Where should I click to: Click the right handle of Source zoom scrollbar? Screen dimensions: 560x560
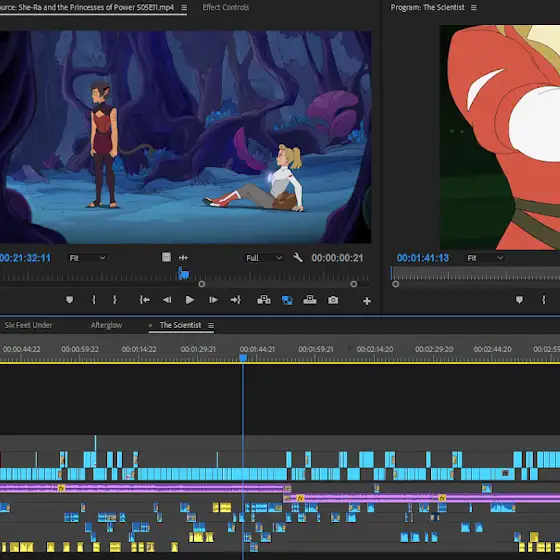[354, 284]
